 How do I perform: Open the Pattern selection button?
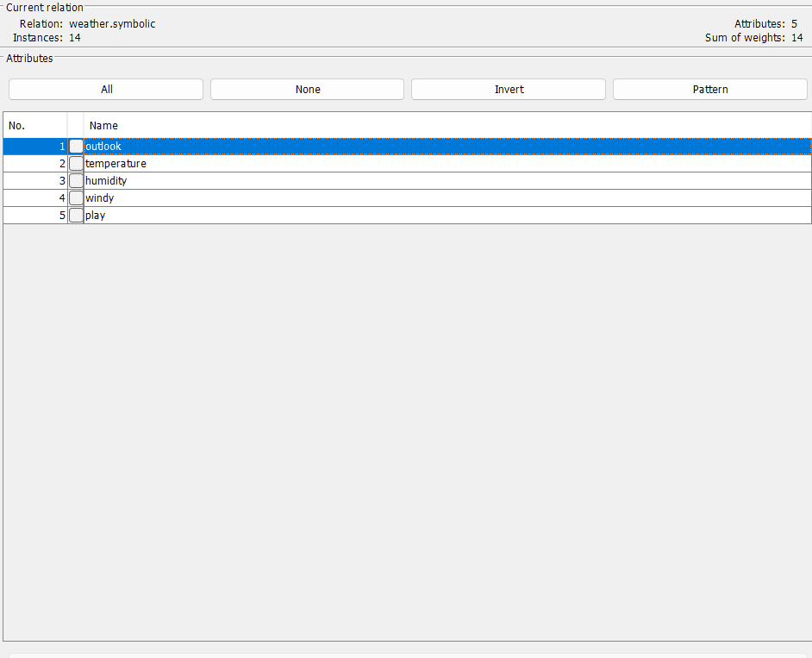coord(710,89)
